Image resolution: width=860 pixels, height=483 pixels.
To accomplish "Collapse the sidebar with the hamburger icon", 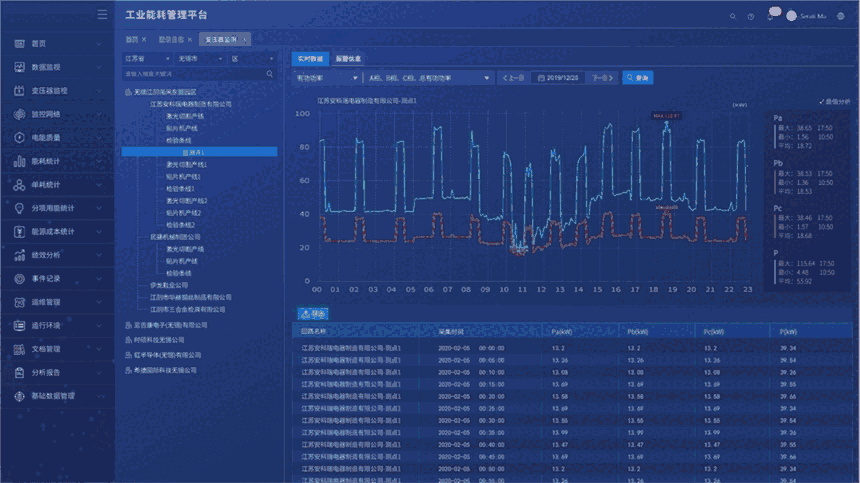I will (x=102, y=15).
